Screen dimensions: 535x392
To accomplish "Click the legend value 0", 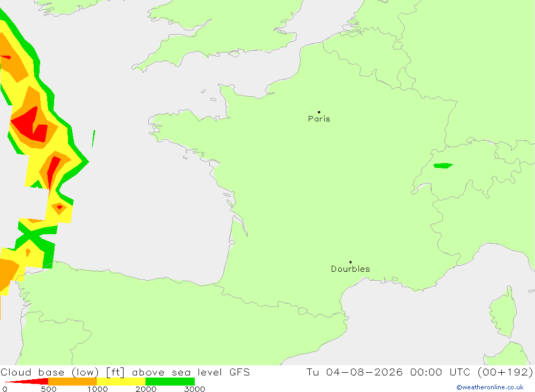I will pos(5,389).
